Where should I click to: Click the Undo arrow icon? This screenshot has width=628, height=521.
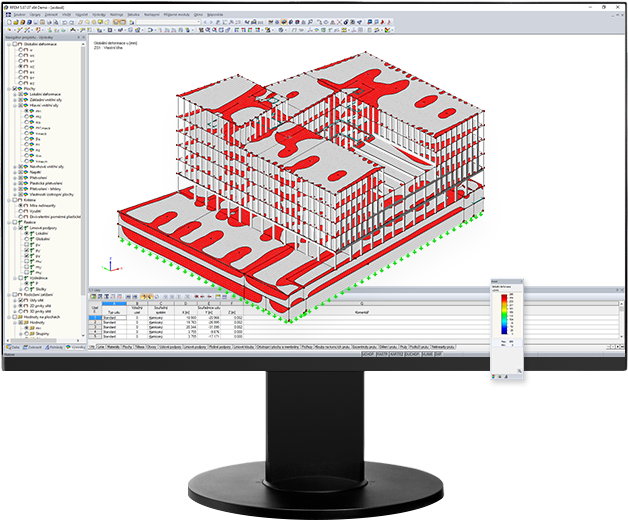[x=64, y=22]
